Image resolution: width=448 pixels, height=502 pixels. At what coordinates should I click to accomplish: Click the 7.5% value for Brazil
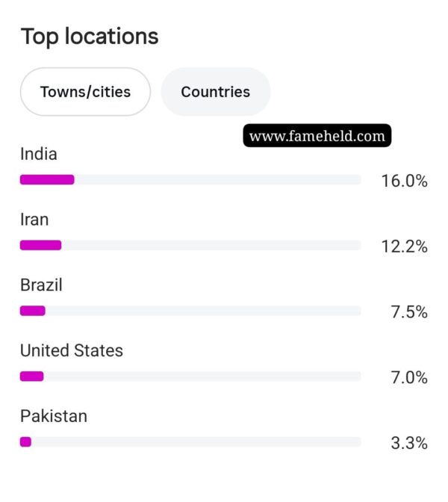click(x=409, y=312)
